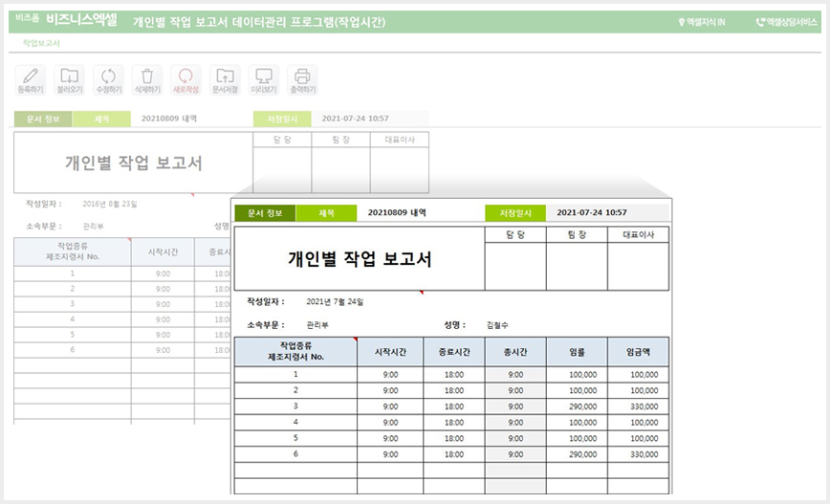Image resolution: width=830 pixels, height=504 pixels.
Task: Click 총시간 column header in enlarged preview
Action: click(515, 352)
